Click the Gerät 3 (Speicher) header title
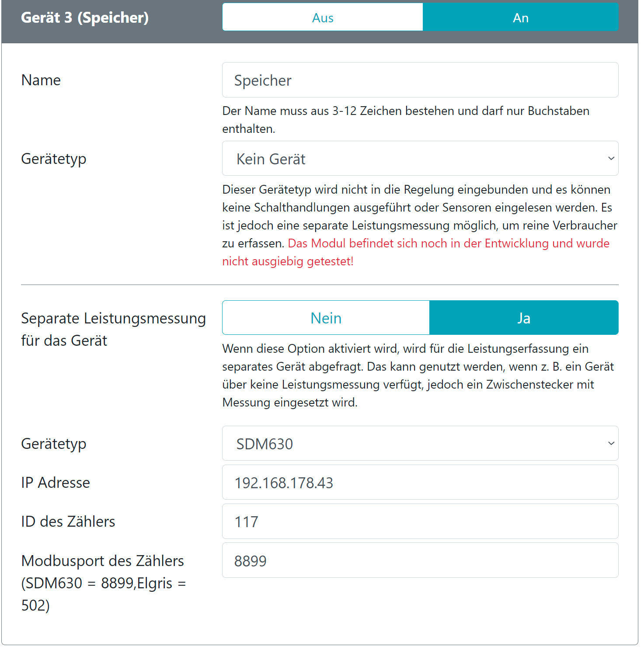Viewport: 644px width, 660px height. click(x=85, y=17)
